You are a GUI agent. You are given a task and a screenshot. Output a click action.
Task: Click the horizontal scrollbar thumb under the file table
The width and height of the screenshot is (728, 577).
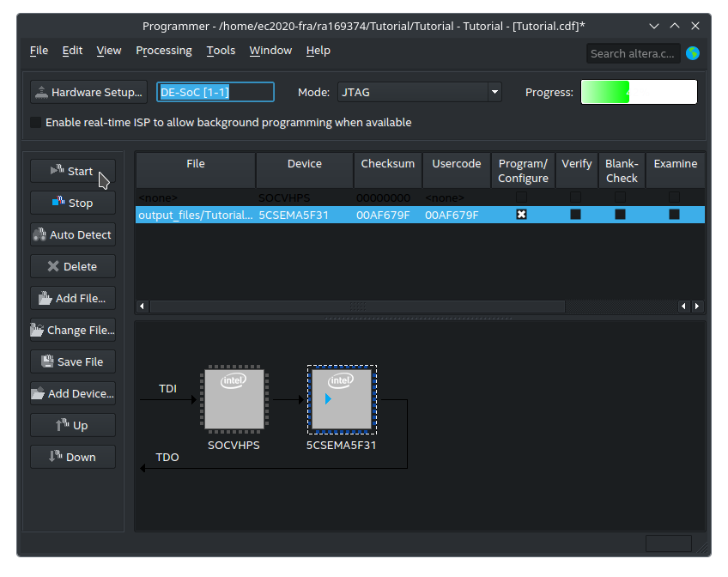pyautogui.click(x=357, y=307)
